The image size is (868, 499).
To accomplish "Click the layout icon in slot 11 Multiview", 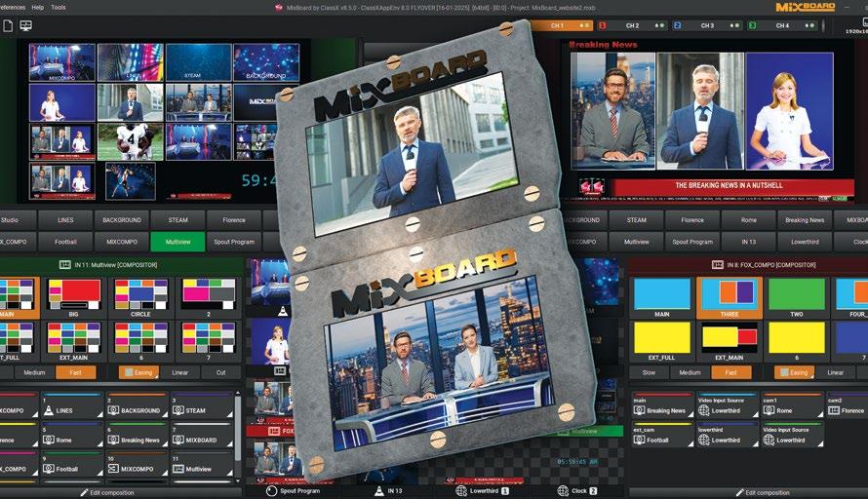I will tap(178, 469).
